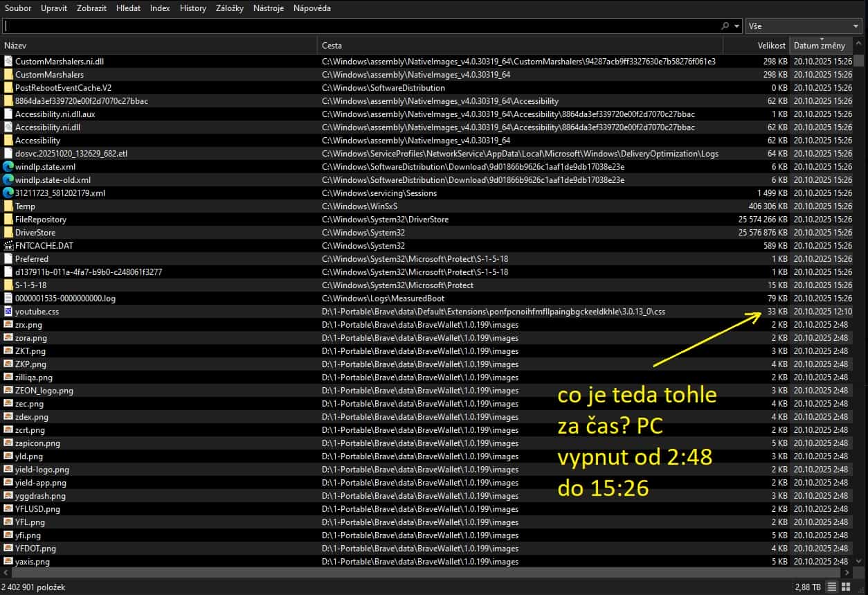Click the FNTCACHE.DAT file icon

tap(8, 246)
